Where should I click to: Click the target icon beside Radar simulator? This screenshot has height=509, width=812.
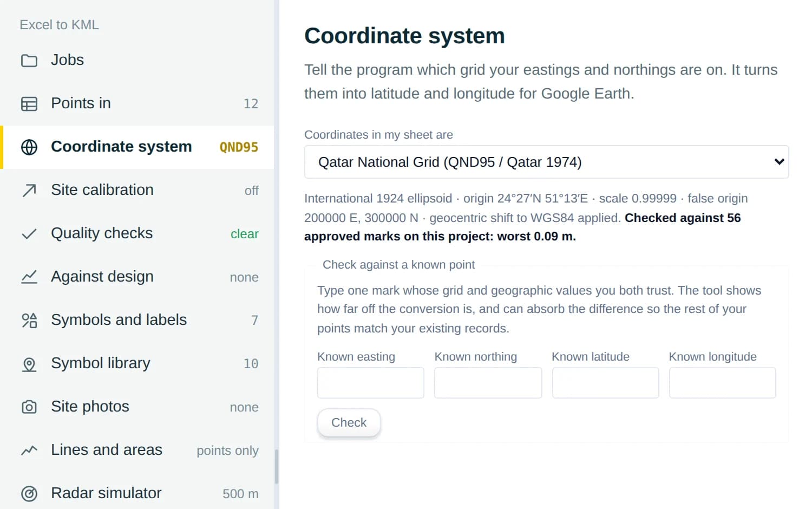(x=29, y=493)
